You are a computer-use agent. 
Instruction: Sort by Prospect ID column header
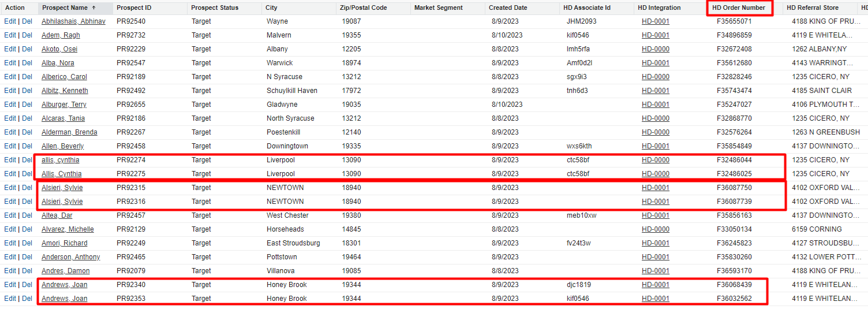134,8
